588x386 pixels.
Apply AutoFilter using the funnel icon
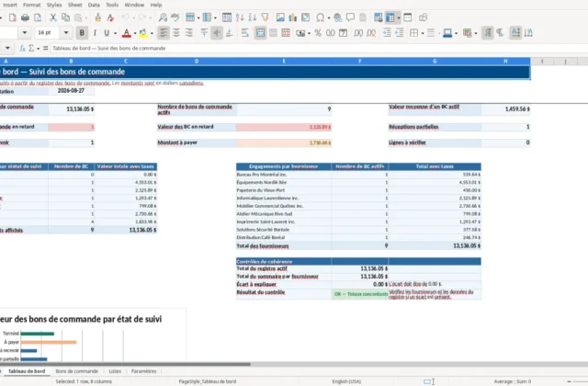point(266,17)
